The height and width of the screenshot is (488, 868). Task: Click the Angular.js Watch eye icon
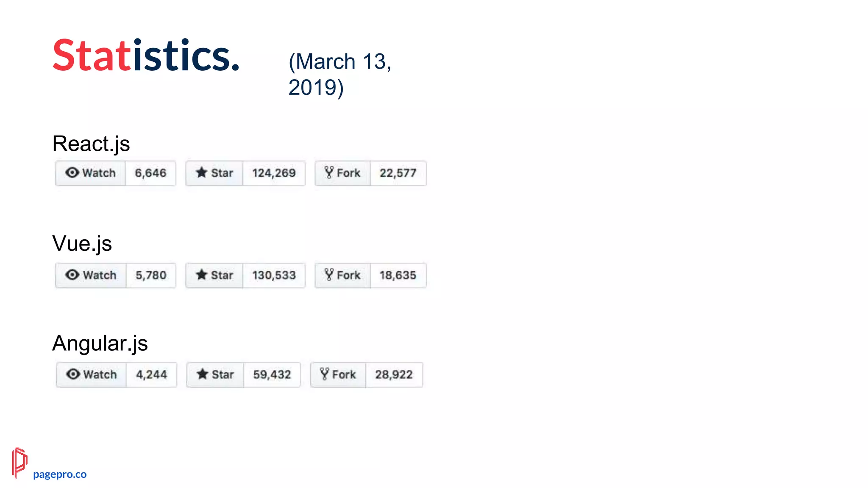tap(73, 374)
